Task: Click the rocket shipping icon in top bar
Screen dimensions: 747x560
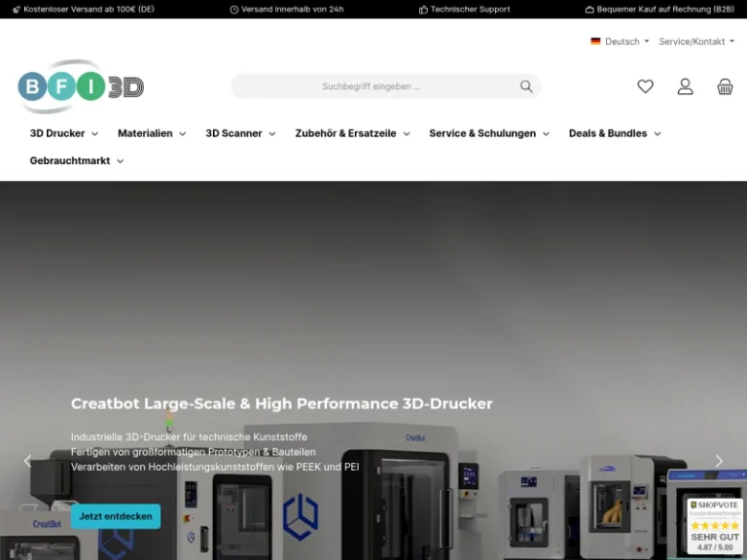Action: (17, 10)
